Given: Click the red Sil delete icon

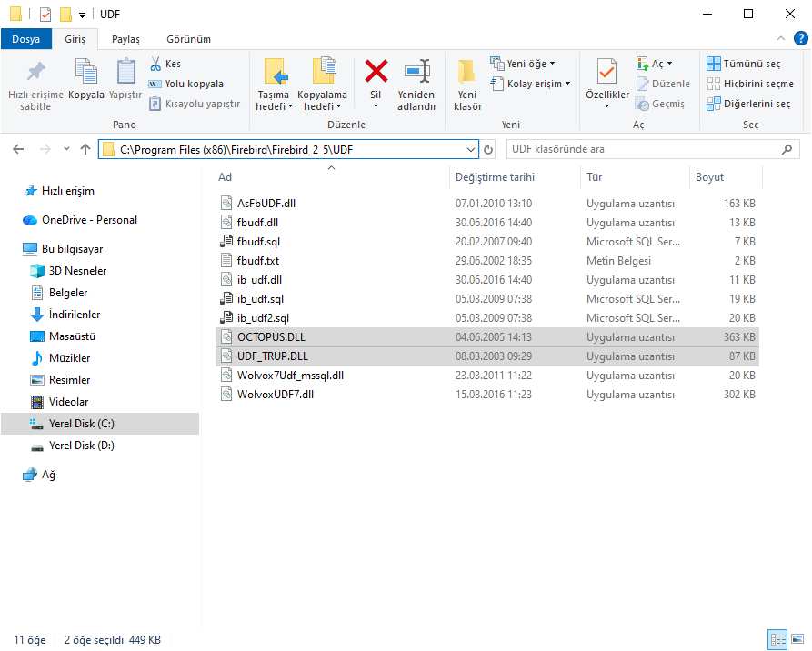Looking at the screenshot, I should click(x=376, y=72).
